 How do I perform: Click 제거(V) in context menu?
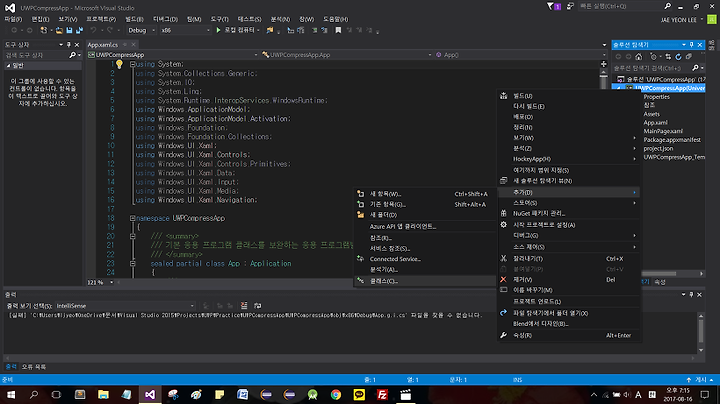point(569,280)
